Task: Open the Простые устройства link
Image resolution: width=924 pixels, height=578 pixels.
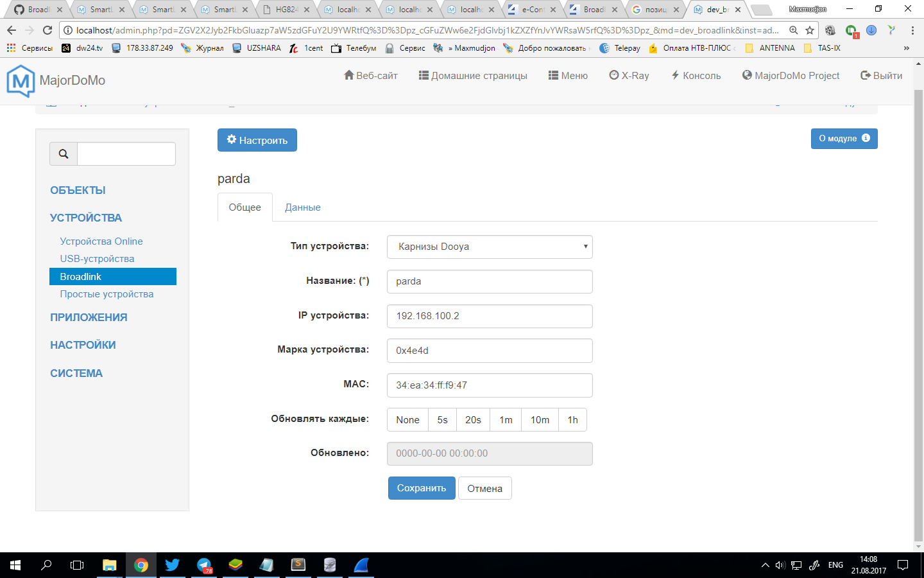Action: pos(107,294)
